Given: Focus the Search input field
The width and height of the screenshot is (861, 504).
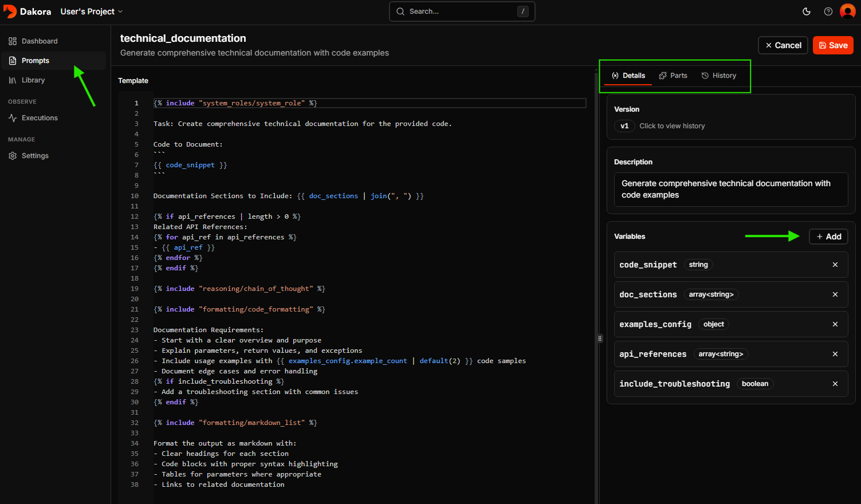Looking at the screenshot, I should pos(461,11).
